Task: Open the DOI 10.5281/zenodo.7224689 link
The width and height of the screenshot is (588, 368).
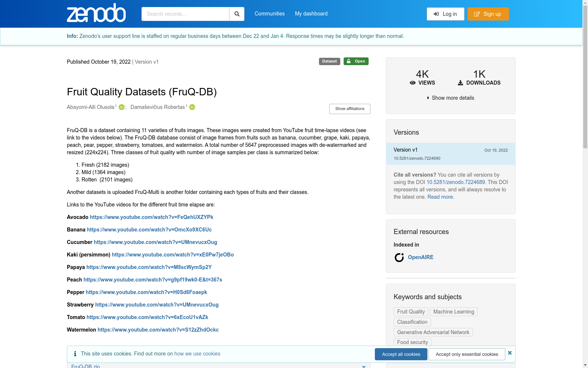Action: 456,182
